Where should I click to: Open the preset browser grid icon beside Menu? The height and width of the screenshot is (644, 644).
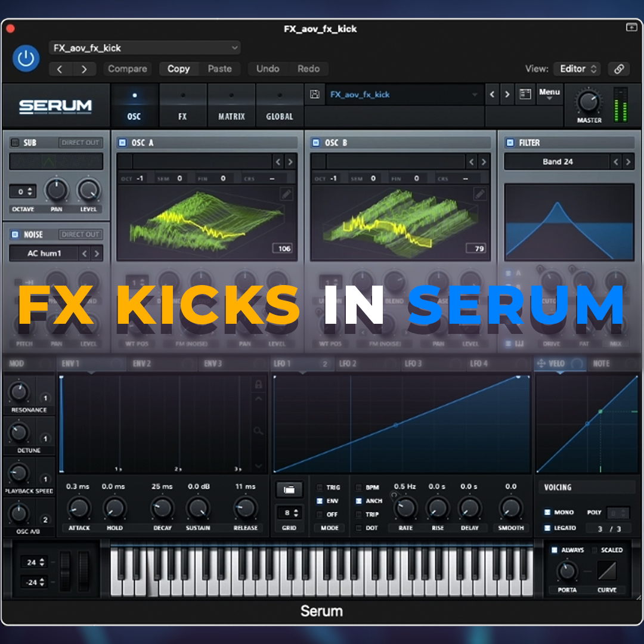click(525, 94)
